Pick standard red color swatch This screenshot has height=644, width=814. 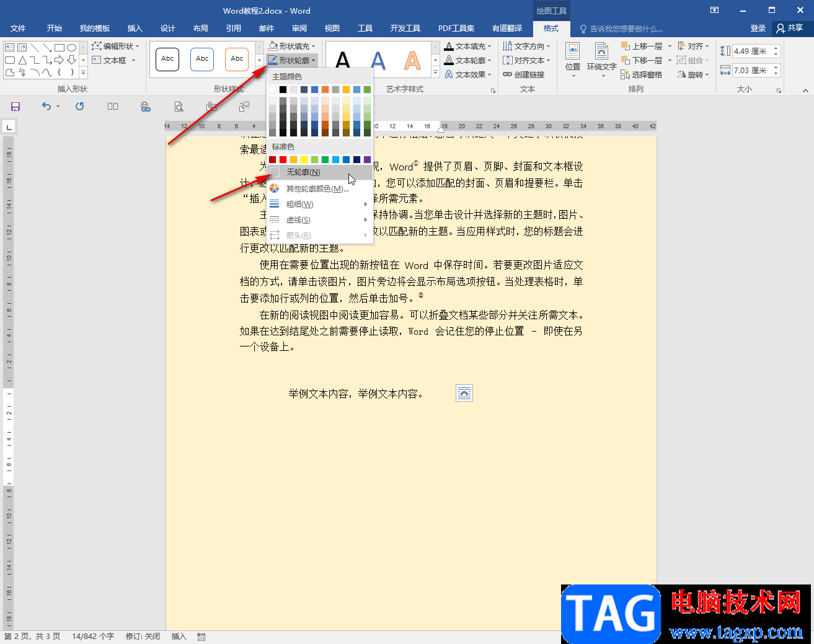(x=283, y=160)
